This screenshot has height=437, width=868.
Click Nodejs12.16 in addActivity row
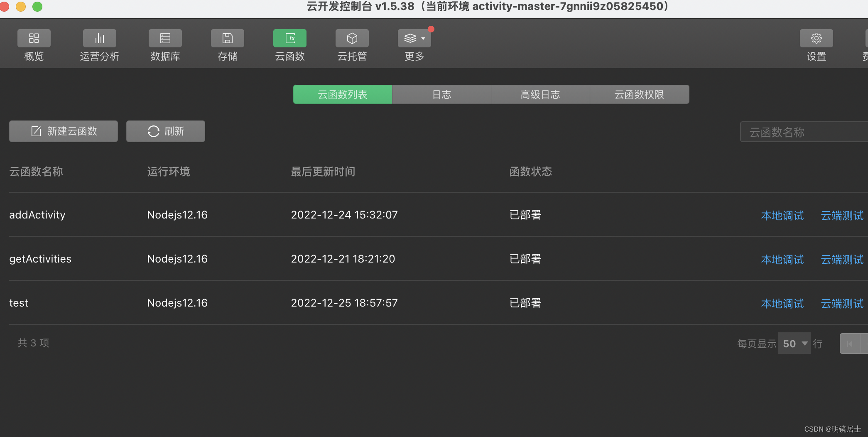177,215
